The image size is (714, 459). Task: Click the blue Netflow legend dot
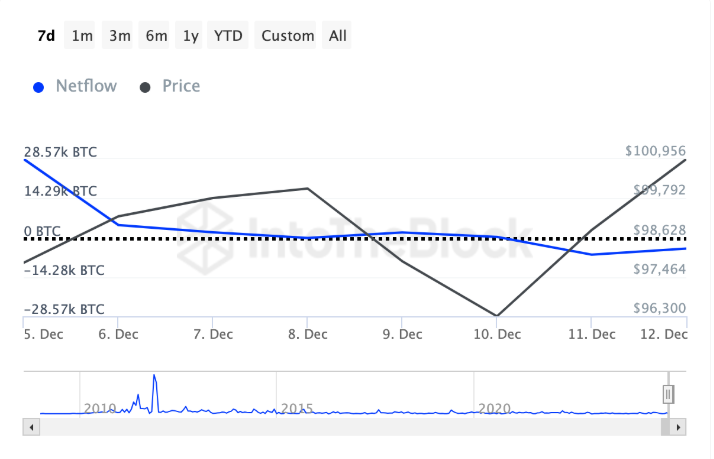(39, 87)
